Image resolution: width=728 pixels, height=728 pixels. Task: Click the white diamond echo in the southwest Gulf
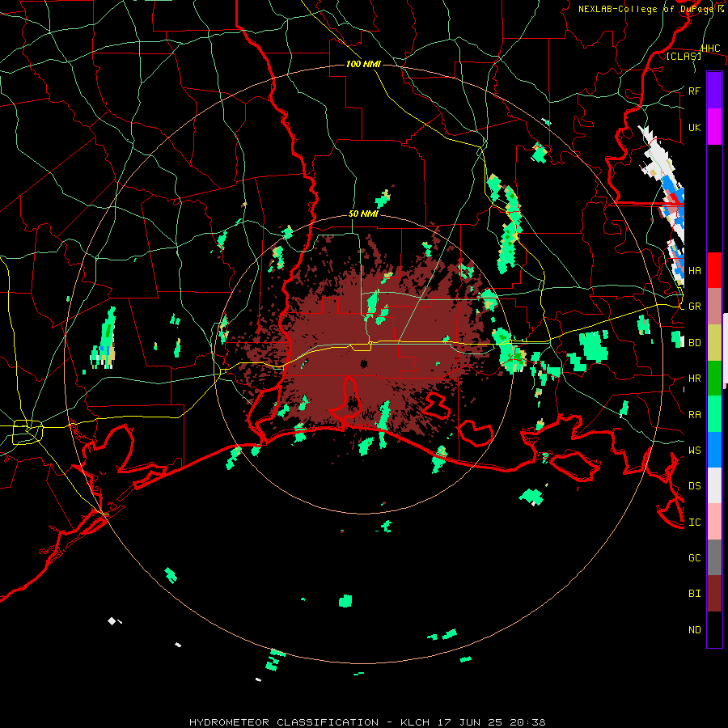click(x=112, y=620)
